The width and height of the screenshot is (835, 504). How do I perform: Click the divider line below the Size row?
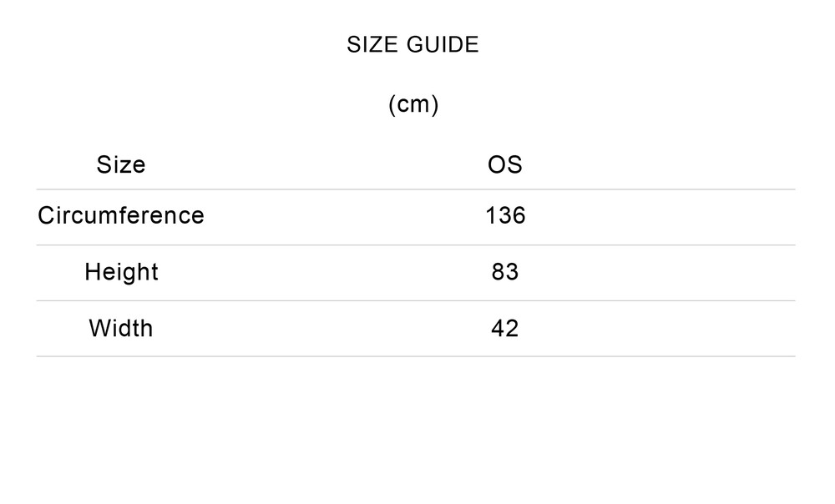(x=416, y=189)
